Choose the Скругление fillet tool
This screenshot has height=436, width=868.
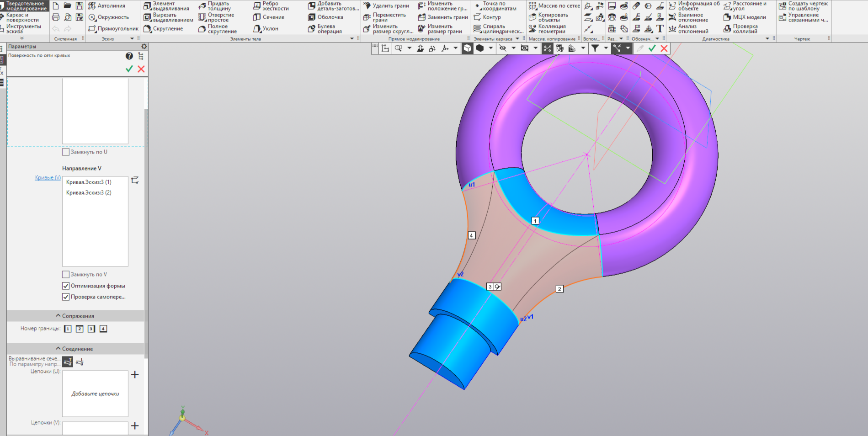[163, 29]
